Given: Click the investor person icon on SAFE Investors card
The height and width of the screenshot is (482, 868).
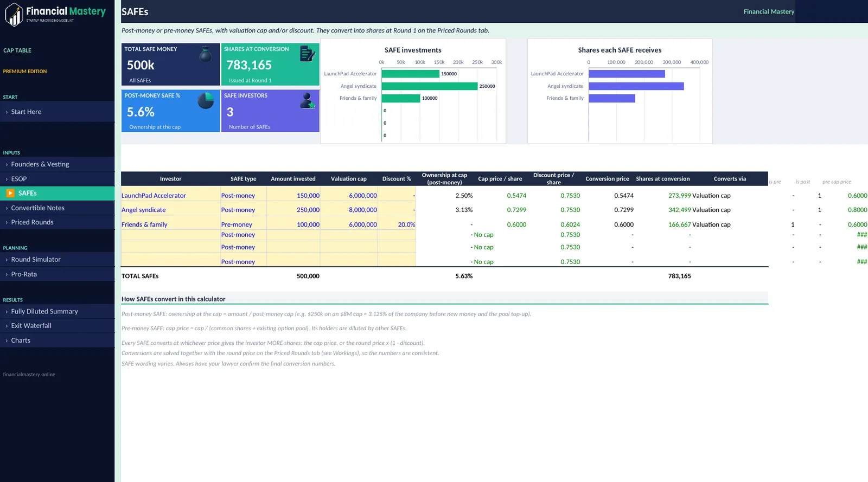Looking at the screenshot, I should tap(308, 100).
